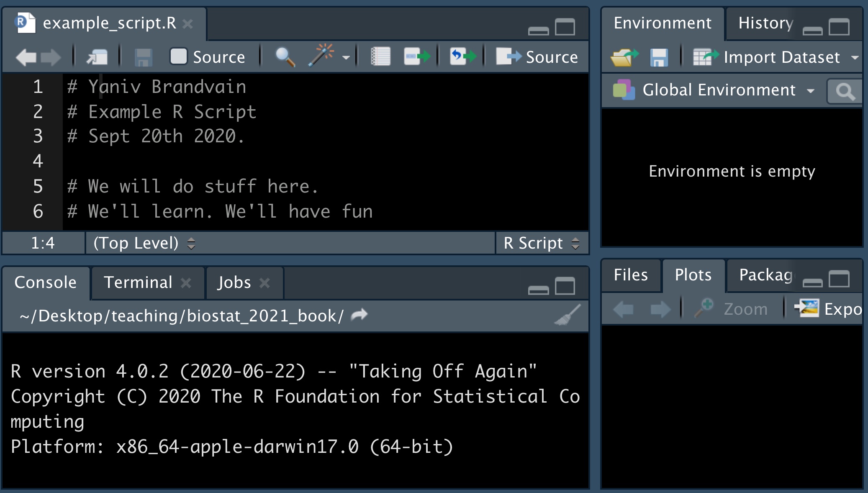Viewport: 868px width, 493px height.
Task: Click the clear console broom icon
Action: (x=567, y=315)
